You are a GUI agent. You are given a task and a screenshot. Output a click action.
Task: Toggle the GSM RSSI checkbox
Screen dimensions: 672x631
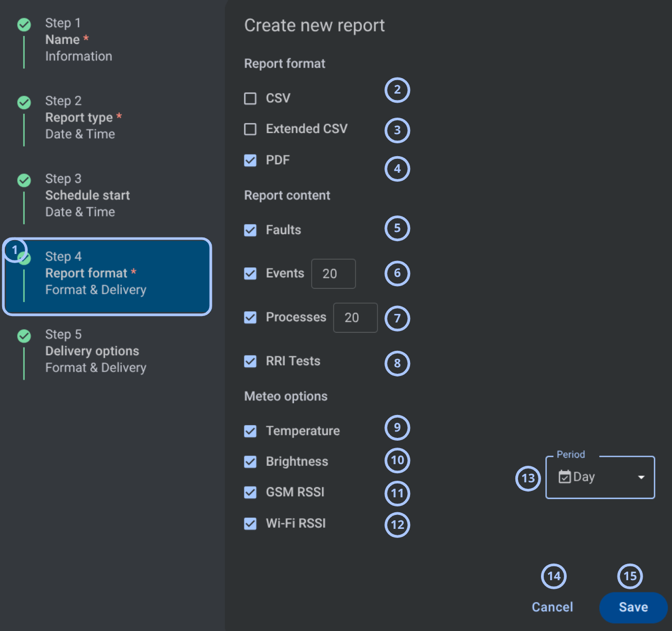(x=250, y=493)
